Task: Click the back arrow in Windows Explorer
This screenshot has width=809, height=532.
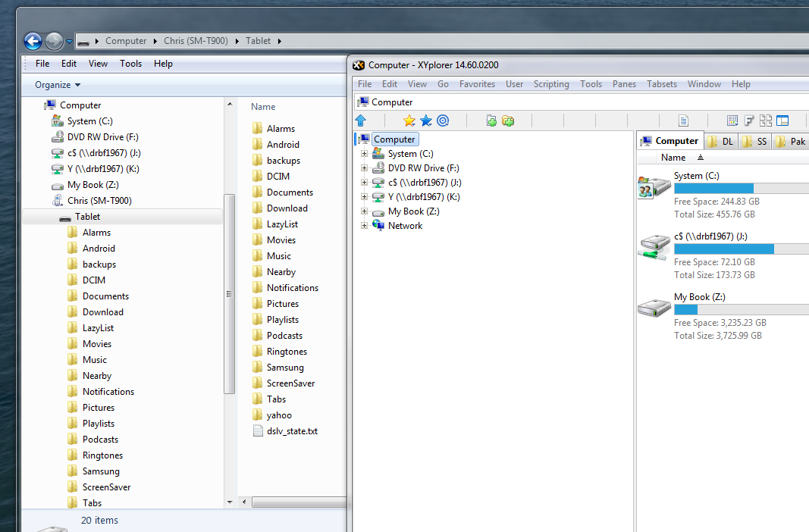Action: [33, 41]
